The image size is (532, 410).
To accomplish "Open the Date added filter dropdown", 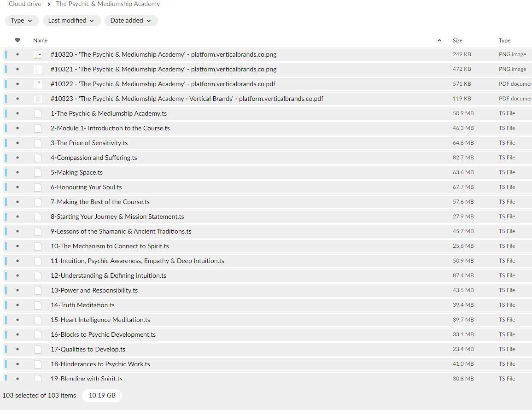I will coord(131,21).
